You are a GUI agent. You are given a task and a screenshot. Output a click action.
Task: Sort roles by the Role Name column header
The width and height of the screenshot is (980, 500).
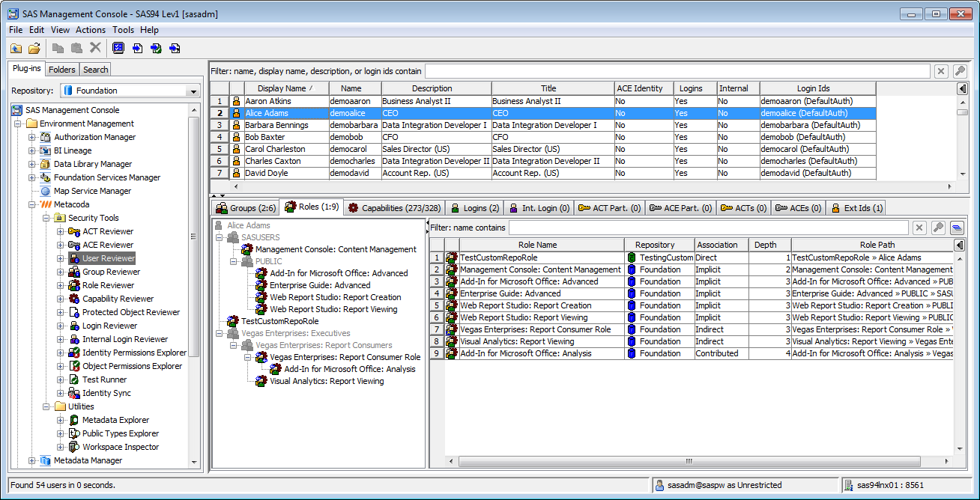point(542,245)
